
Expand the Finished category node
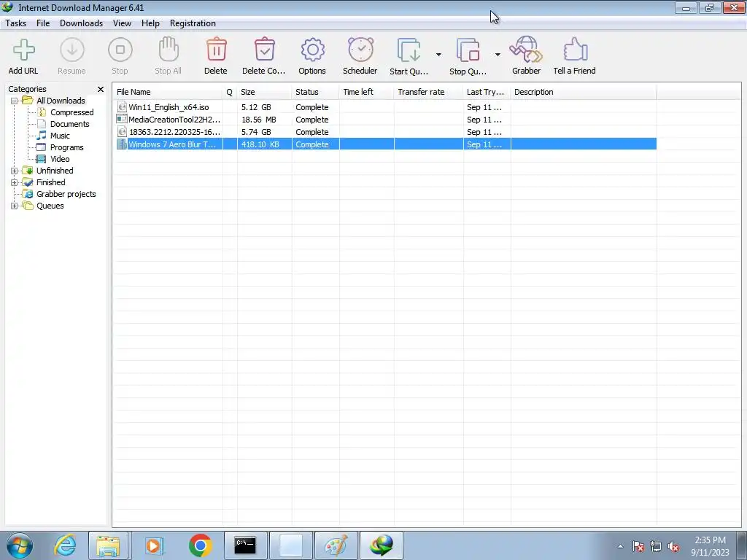click(15, 182)
